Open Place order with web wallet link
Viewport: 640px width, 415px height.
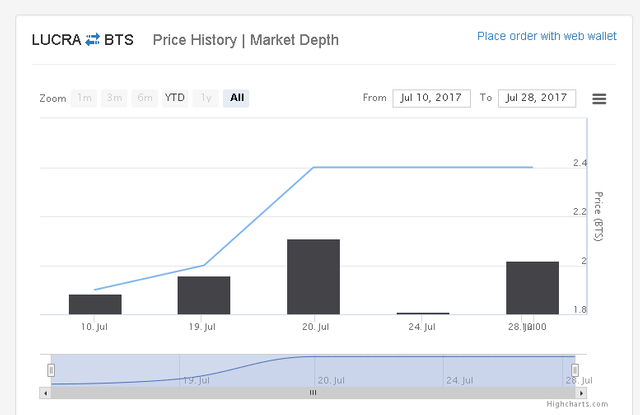[x=547, y=36]
